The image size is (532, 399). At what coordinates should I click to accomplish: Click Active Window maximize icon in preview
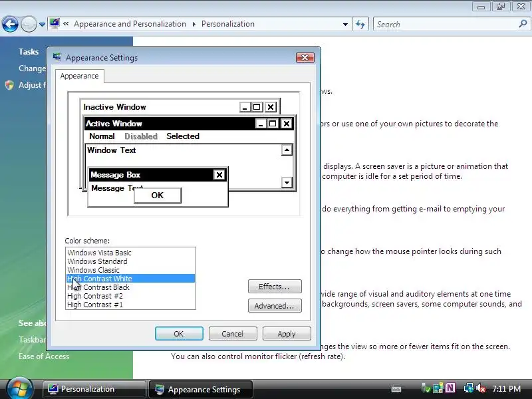[273, 124]
